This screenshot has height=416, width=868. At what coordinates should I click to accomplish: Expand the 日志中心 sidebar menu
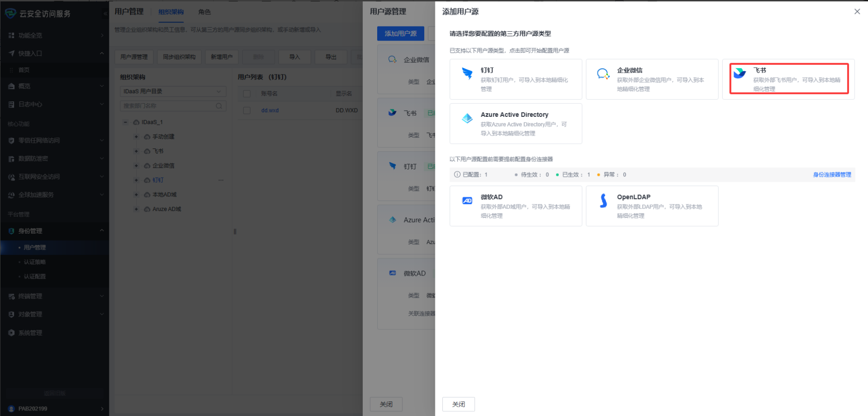pos(54,104)
